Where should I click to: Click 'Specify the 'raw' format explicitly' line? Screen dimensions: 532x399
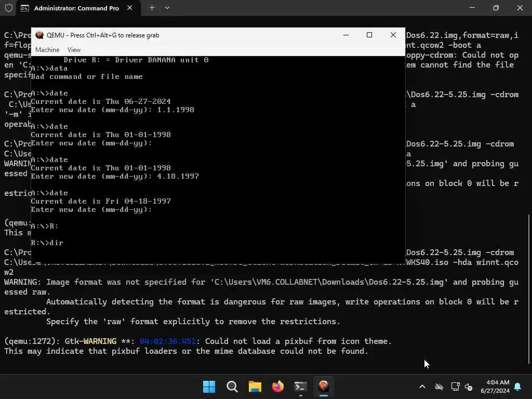click(x=193, y=321)
